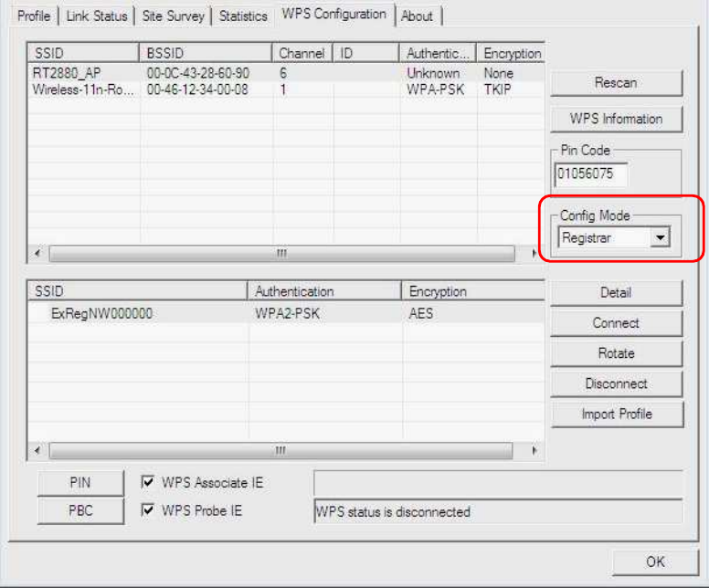Click the Detail button

(616, 293)
